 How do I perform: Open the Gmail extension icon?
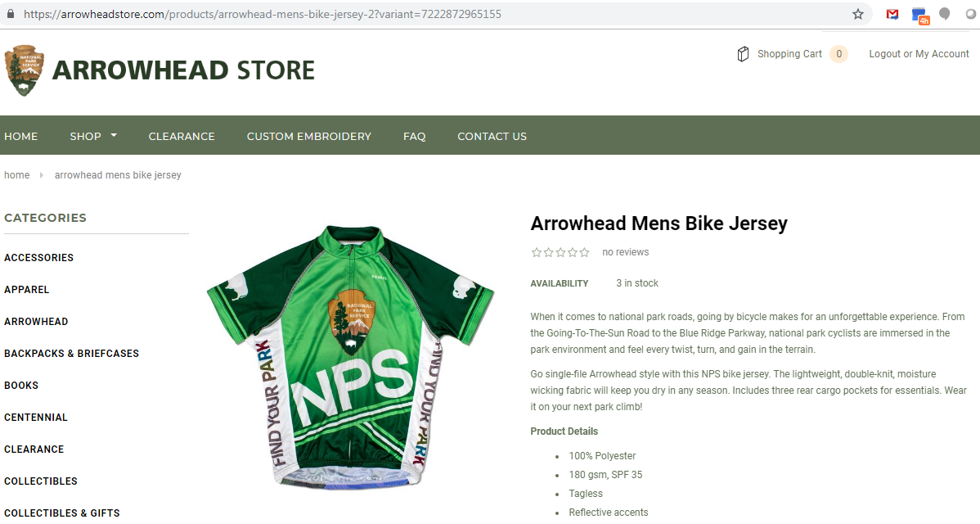tap(892, 14)
